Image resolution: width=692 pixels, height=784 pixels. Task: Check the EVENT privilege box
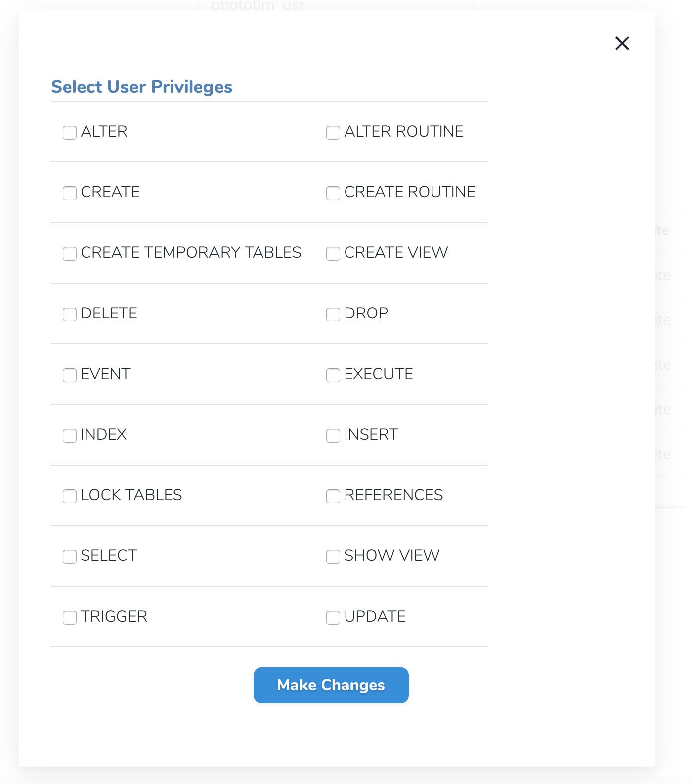pyautogui.click(x=70, y=375)
